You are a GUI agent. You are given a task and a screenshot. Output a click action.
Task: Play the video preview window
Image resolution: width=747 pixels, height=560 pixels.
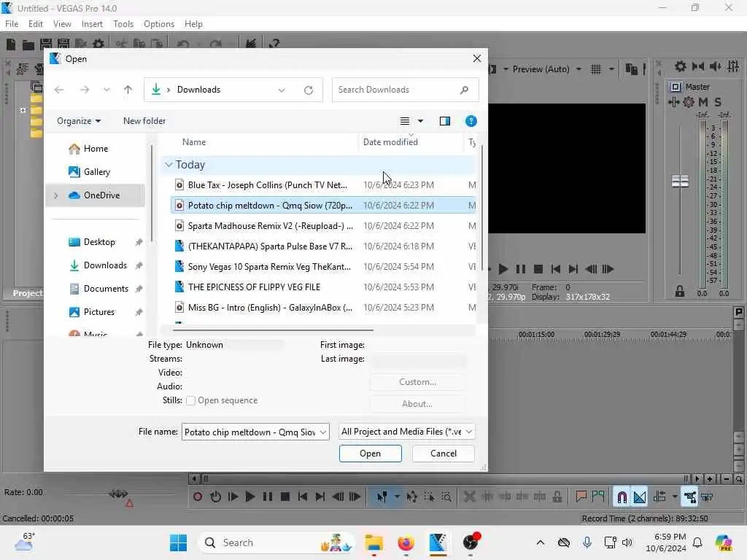click(503, 270)
